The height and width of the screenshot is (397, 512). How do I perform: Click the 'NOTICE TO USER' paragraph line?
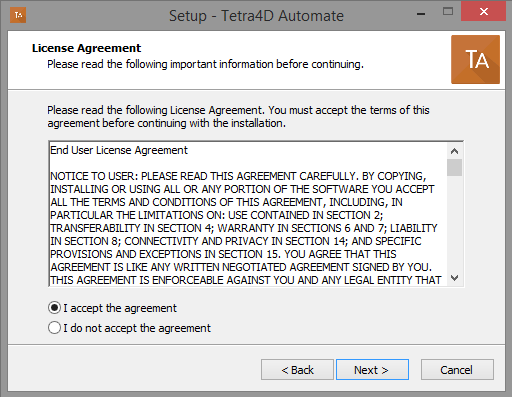click(x=238, y=176)
